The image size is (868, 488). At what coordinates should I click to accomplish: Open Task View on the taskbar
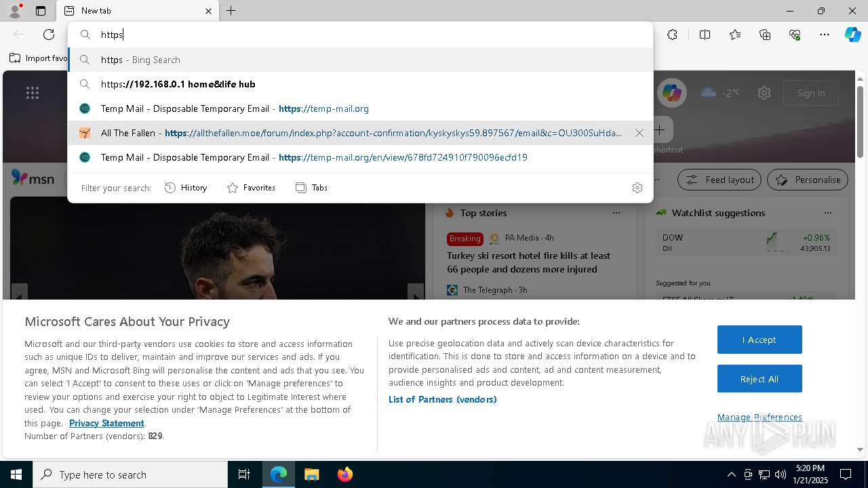click(x=244, y=474)
